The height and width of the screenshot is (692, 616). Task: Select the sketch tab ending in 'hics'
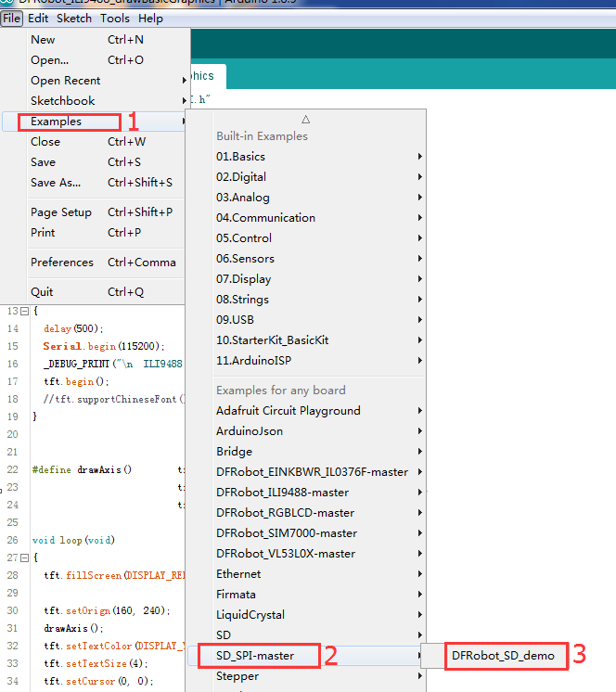click(209, 76)
